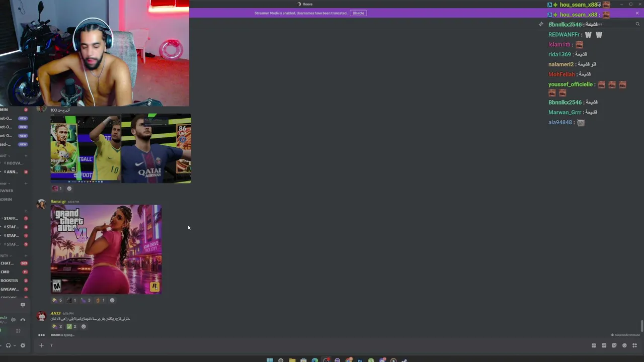
Task: Click youssef_officielle in stream chat overlay
Action: point(571,84)
